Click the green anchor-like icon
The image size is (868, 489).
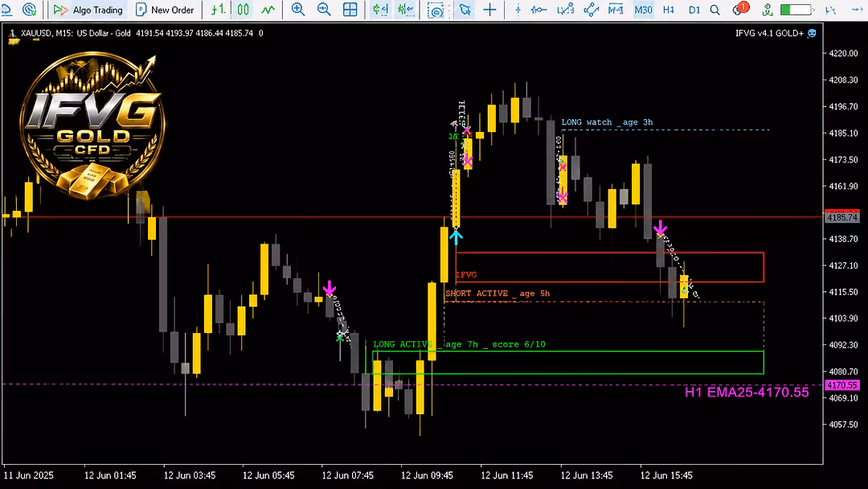click(x=768, y=10)
